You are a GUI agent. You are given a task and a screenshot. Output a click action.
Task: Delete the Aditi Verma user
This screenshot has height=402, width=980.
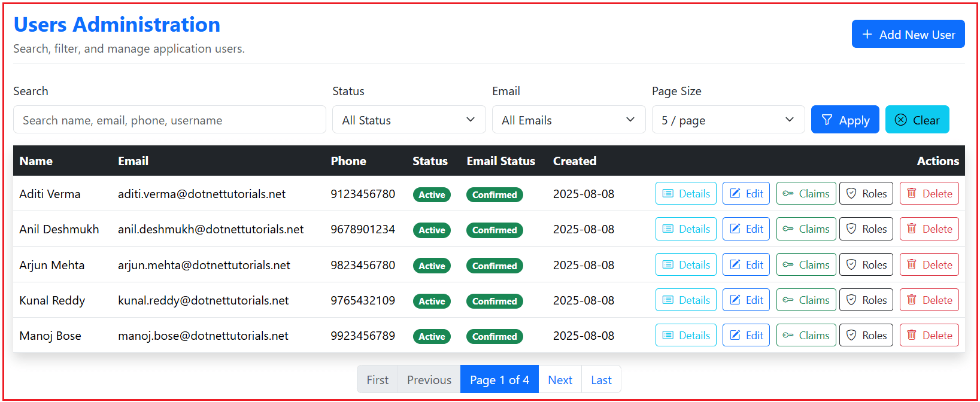[x=929, y=193]
